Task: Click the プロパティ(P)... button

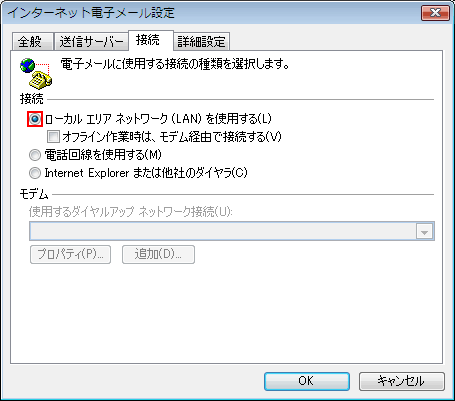Action: [x=70, y=255]
